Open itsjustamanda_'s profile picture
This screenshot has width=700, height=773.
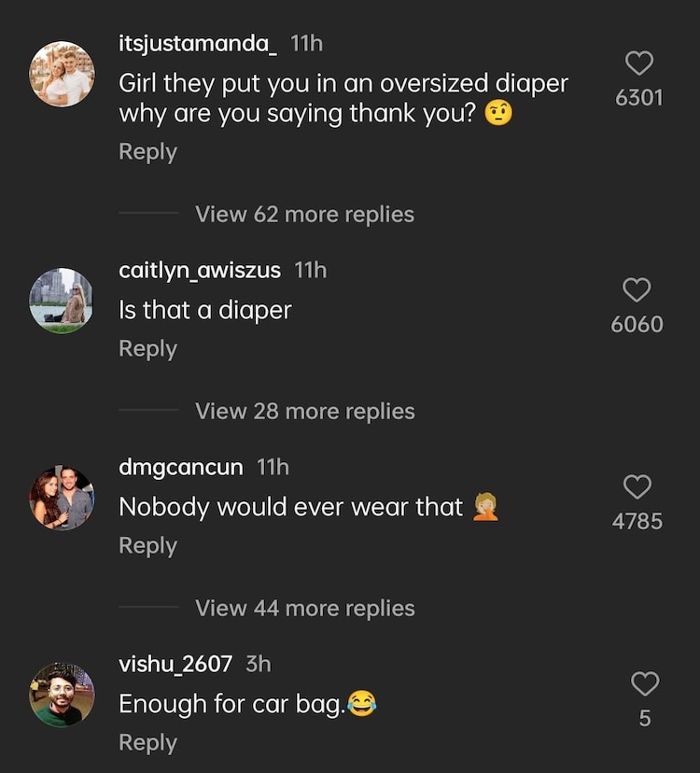tap(62, 74)
